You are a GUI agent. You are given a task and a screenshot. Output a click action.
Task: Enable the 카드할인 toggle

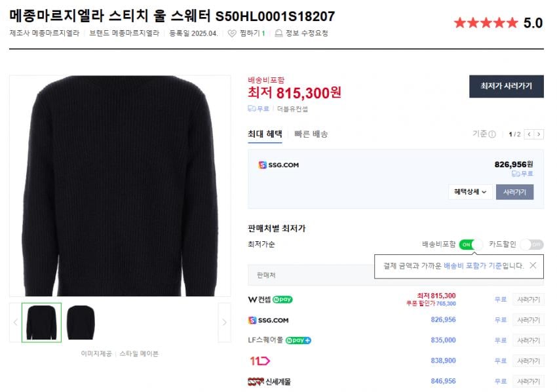coord(531,245)
